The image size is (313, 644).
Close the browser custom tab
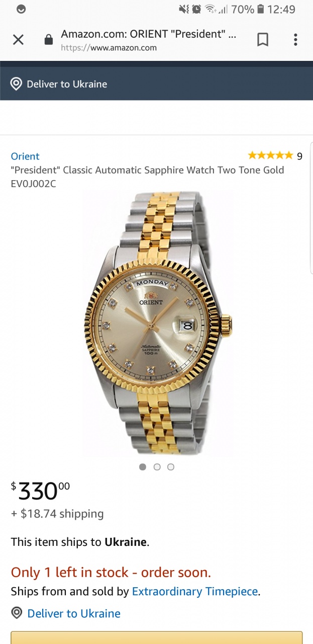(x=18, y=40)
